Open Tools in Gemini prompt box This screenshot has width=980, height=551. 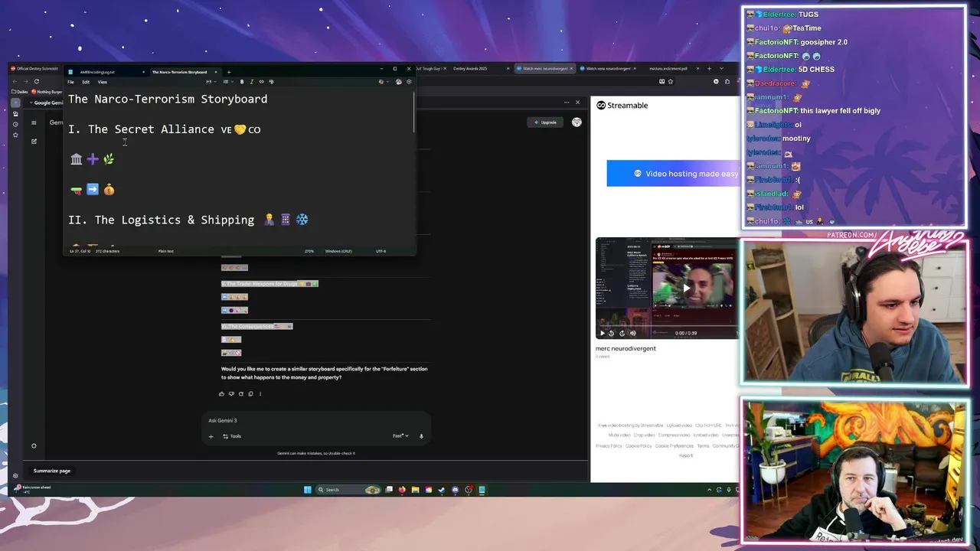coord(232,436)
